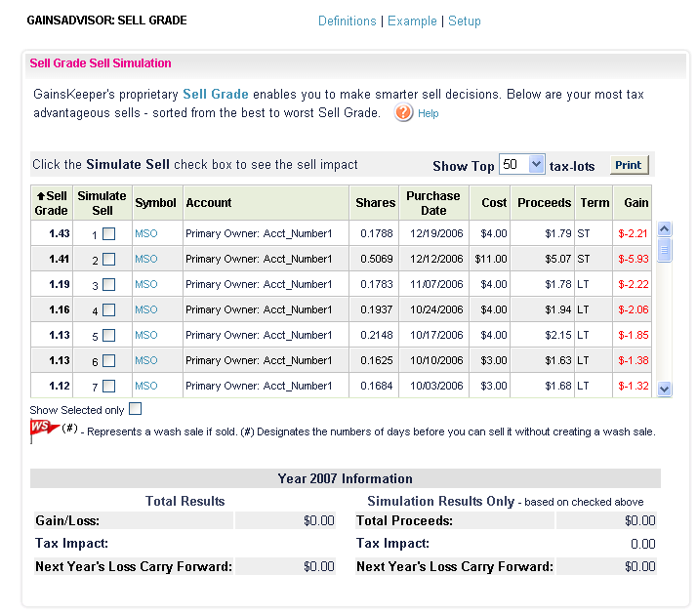Enable the Show Selected only checkbox
This screenshot has width=697, height=616.
(x=135, y=409)
